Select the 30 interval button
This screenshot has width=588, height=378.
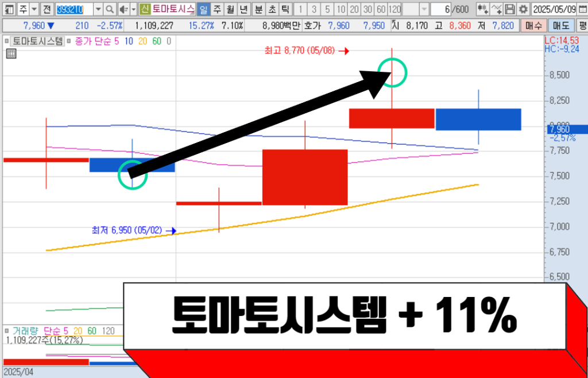(368, 9)
